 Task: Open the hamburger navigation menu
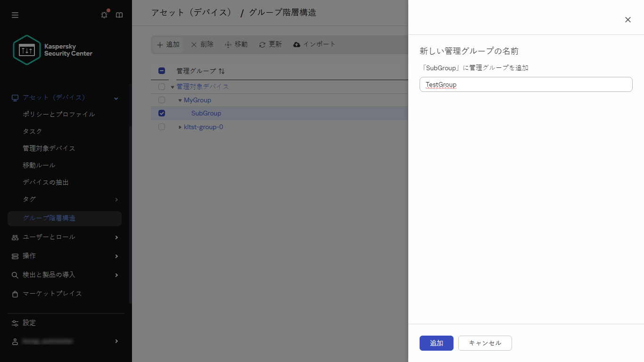click(15, 15)
